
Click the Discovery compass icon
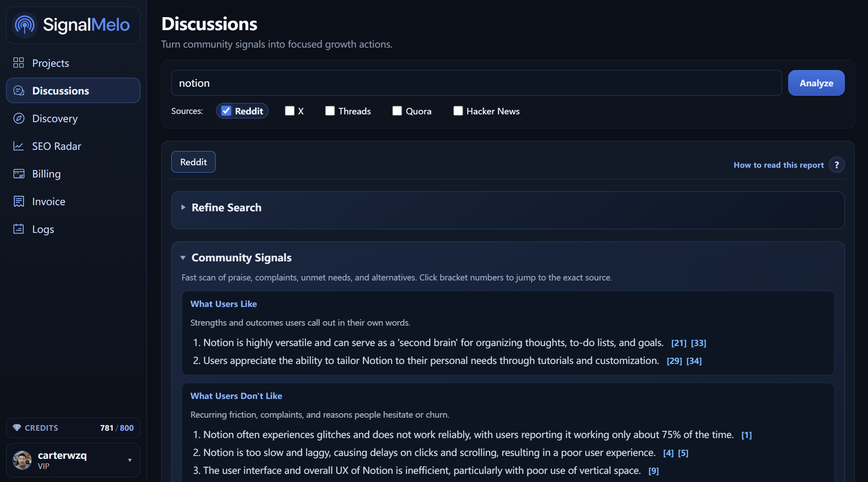[x=19, y=118]
